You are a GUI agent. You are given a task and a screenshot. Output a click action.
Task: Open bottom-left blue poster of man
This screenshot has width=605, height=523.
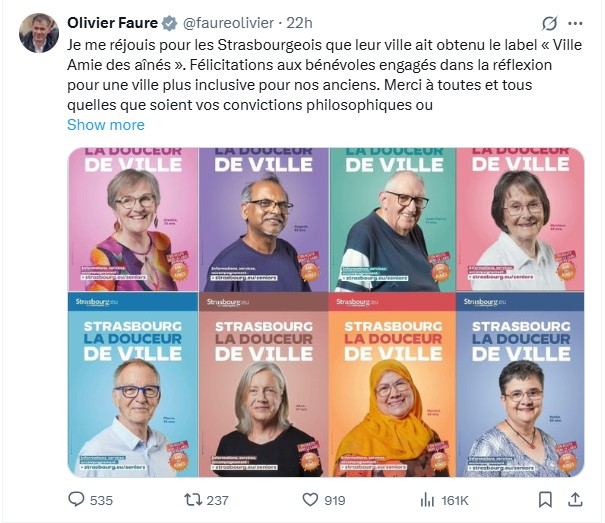[x=132, y=386]
